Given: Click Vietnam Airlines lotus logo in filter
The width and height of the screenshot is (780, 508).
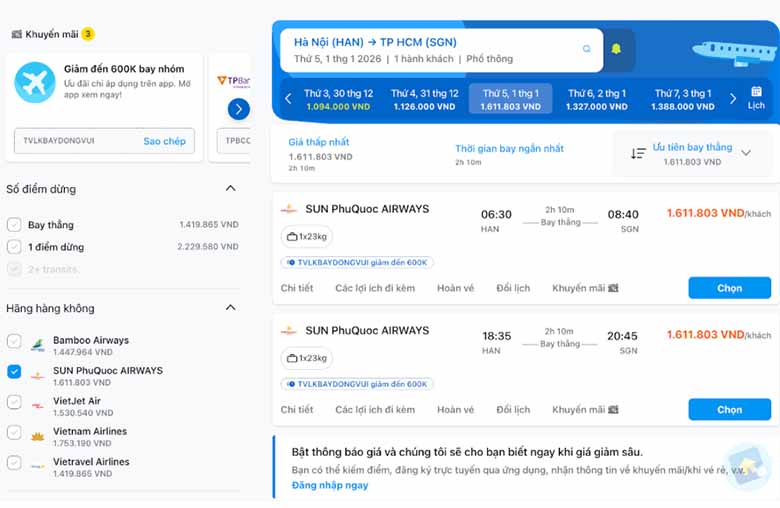Looking at the screenshot, I should pos(38,436).
